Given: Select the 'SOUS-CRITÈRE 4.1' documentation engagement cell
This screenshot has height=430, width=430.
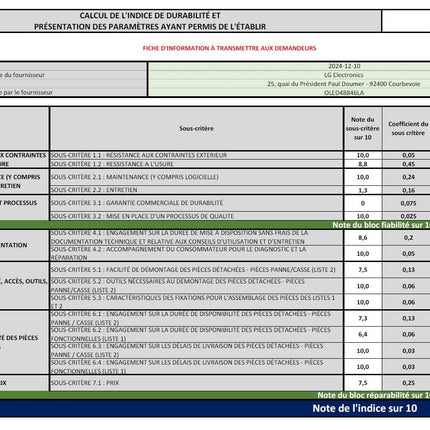Looking at the screenshot, I should coord(196,237).
